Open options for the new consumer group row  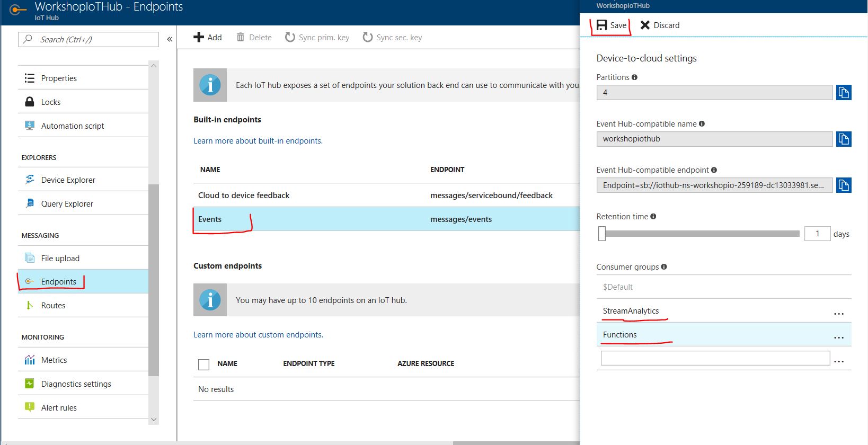tap(838, 361)
